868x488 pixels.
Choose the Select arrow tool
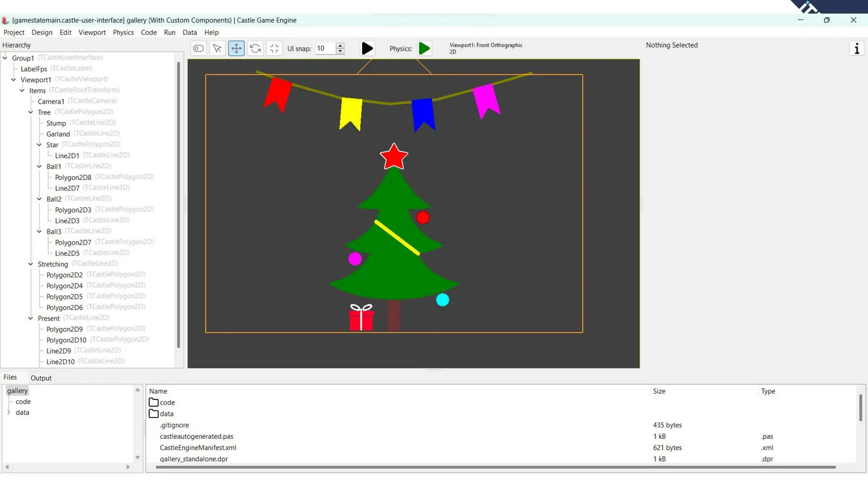(x=217, y=48)
